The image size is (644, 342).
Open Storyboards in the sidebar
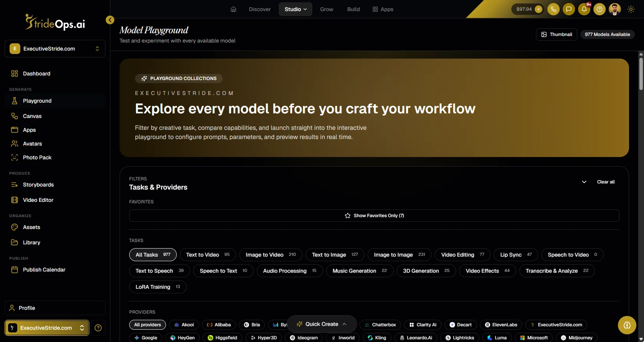[55, 185]
